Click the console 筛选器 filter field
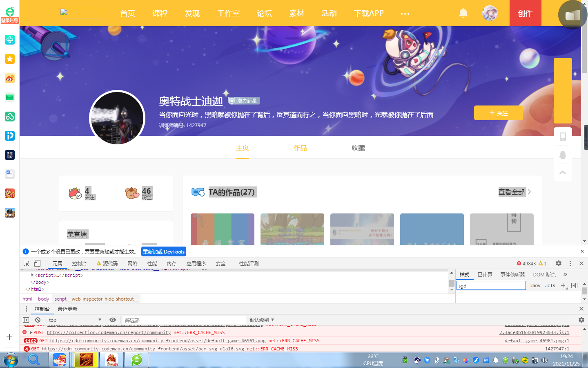 click(x=185, y=320)
